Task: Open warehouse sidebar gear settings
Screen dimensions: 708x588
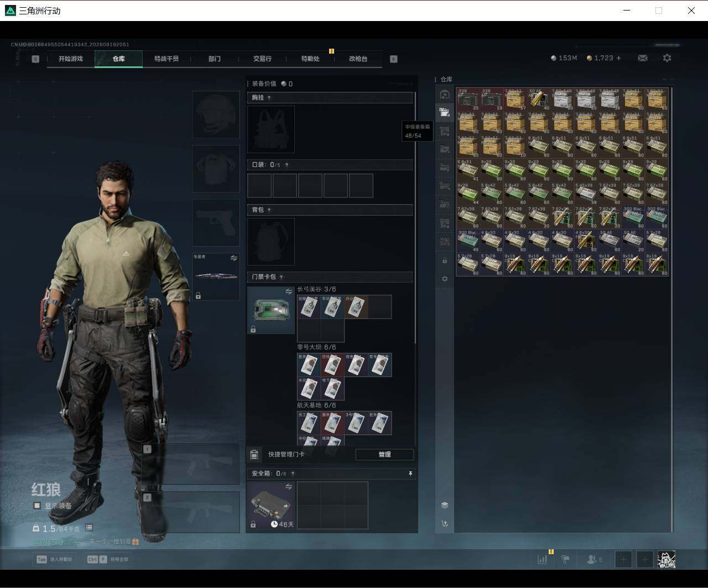Action: (444, 279)
